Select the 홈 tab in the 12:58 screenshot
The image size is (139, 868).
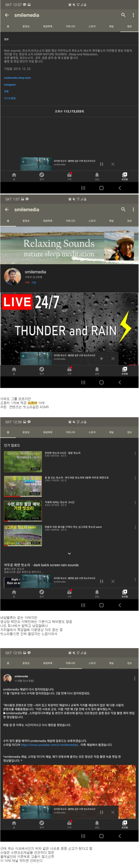click(x=8, y=432)
